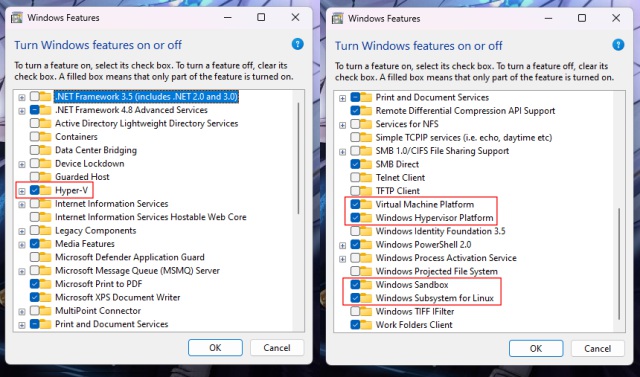Select the Guarded Host row label
The width and height of the screenshot is (640, 377).
[82, 177]
